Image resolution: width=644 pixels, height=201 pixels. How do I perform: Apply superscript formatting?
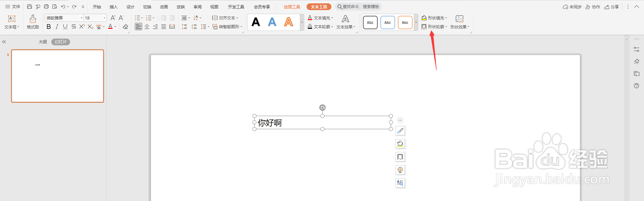[82, 27]
